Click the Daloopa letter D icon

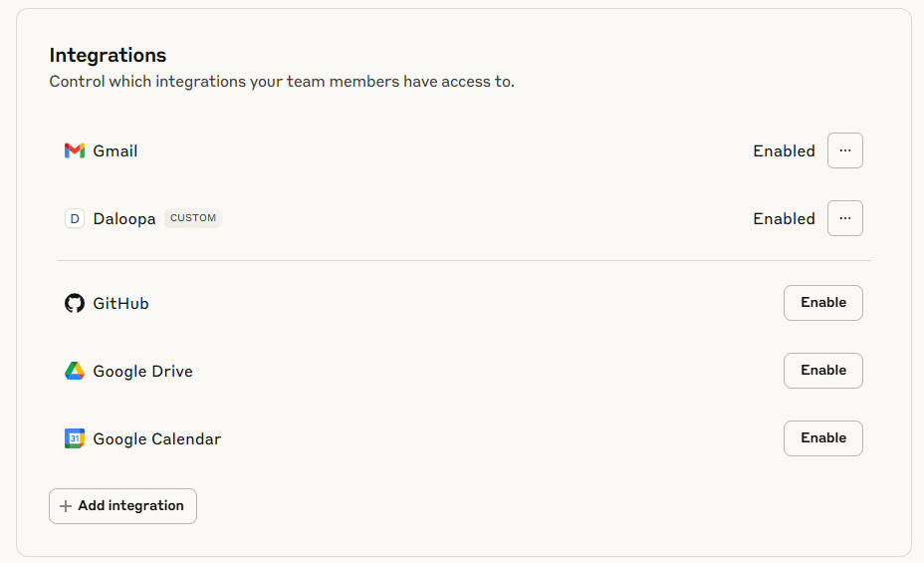75,218
